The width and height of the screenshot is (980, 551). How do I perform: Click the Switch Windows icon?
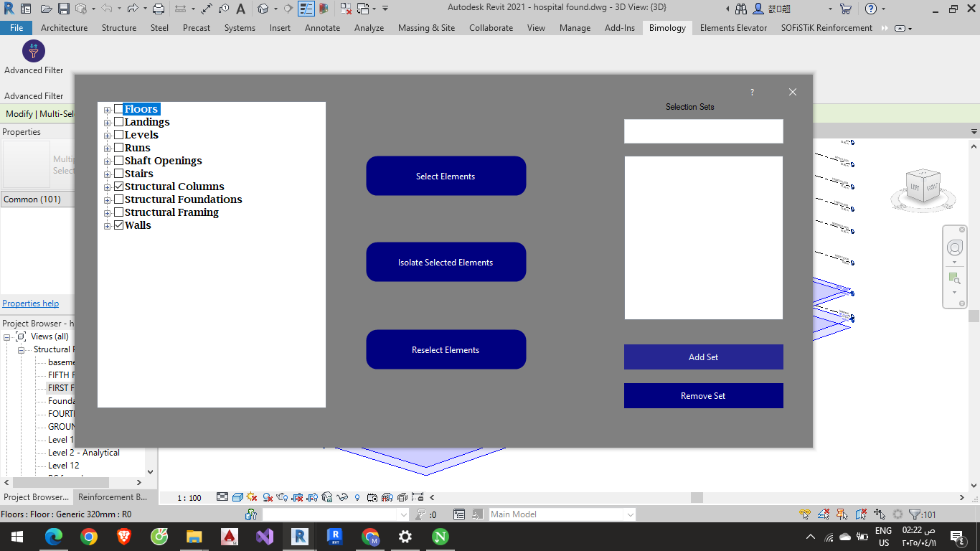point(363,9)
